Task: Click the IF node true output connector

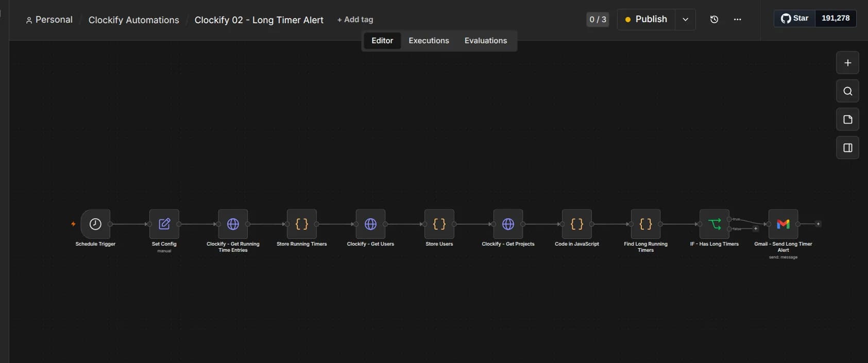Action: coord(729,219)
